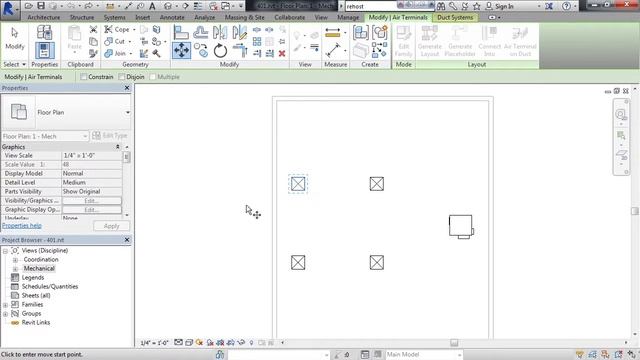Open the Floor Plan: 1 - Mech instance dropdown
The width and height of the screenshot is (640, 360).
[x=85, y=136]
